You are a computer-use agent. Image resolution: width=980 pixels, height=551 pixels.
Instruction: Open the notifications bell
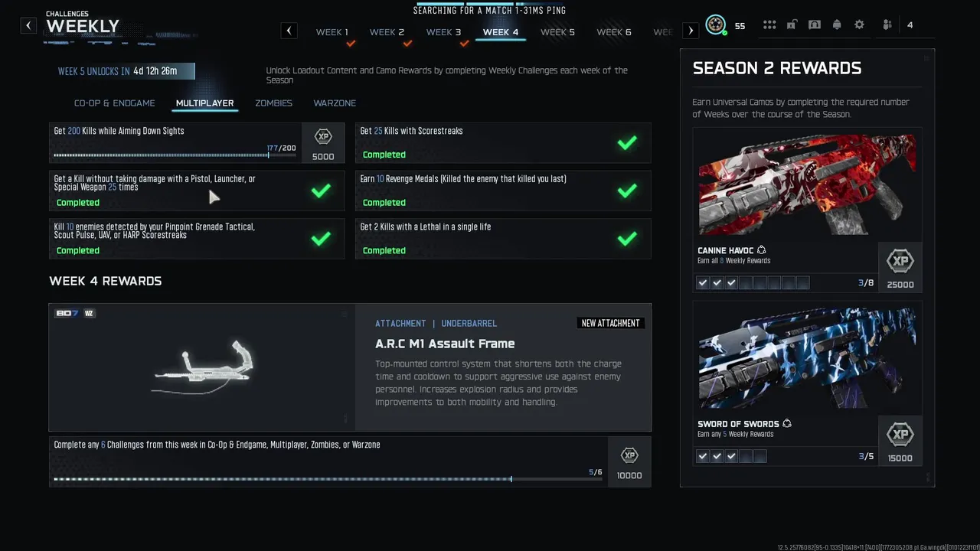pyautogui.click(x=837, y=24)
